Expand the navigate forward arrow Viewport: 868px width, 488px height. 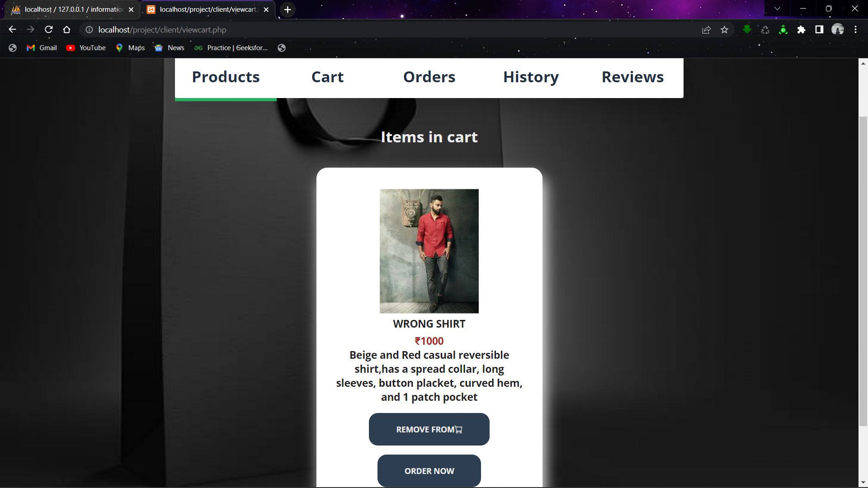point(30,29)
